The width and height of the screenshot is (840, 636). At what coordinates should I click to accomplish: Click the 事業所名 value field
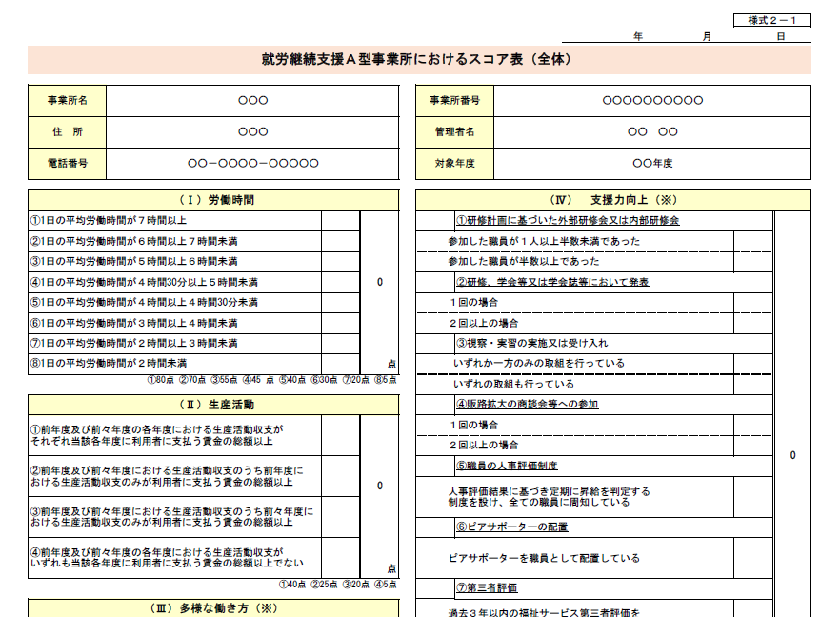point(252,100)
